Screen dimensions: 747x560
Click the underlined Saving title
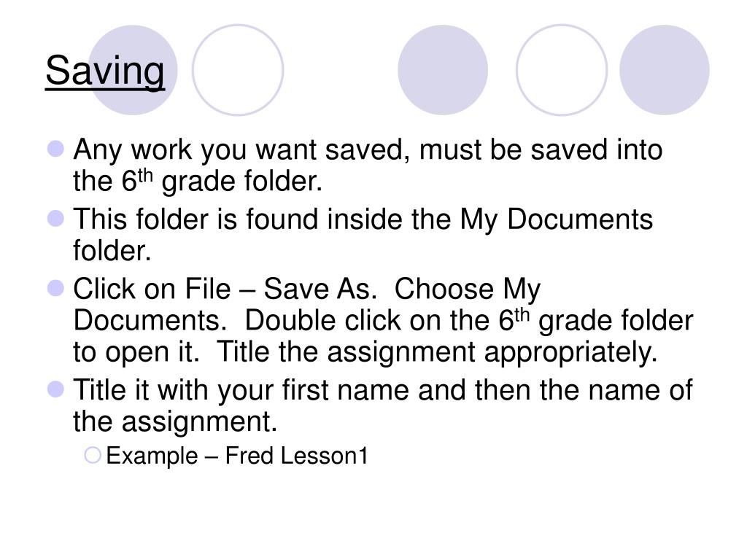click(105, 71)
